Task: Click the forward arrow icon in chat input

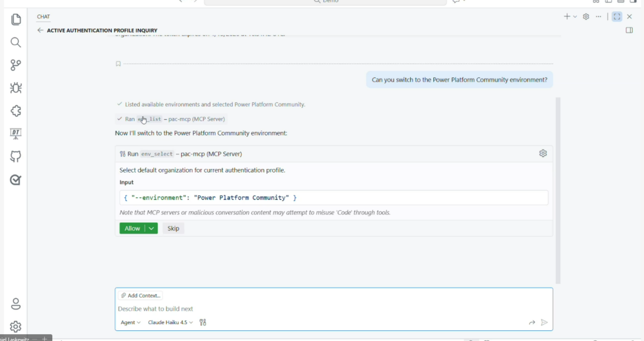Action: click(532, 323)
